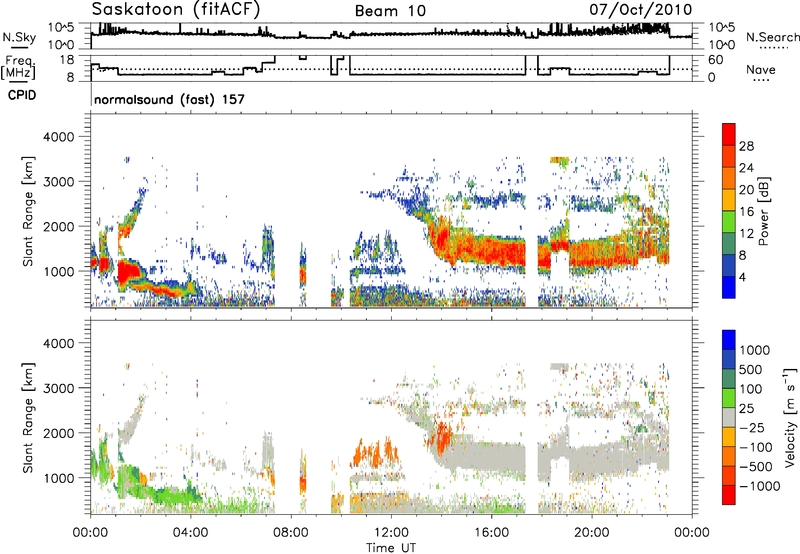Screen dimensions: 800x554
Task: Click the 'Power [dB]' colorbar title
Action: click(763, 211)
